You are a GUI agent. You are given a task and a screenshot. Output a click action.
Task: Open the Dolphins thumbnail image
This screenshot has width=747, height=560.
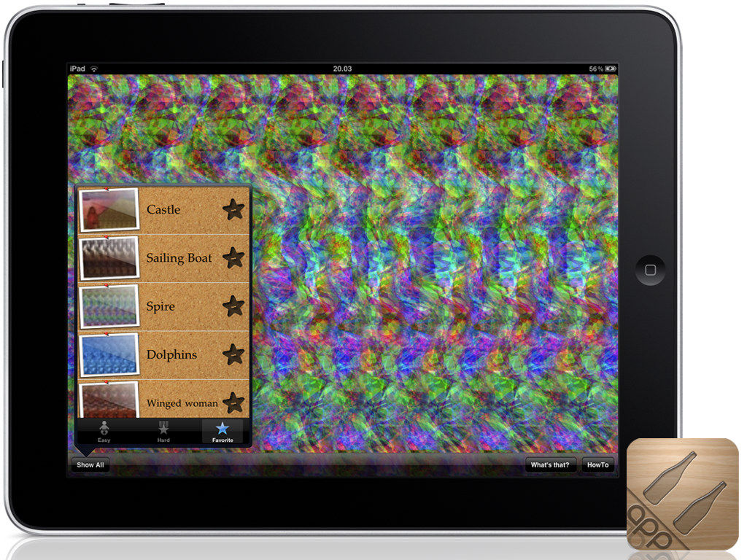(109, 355)
